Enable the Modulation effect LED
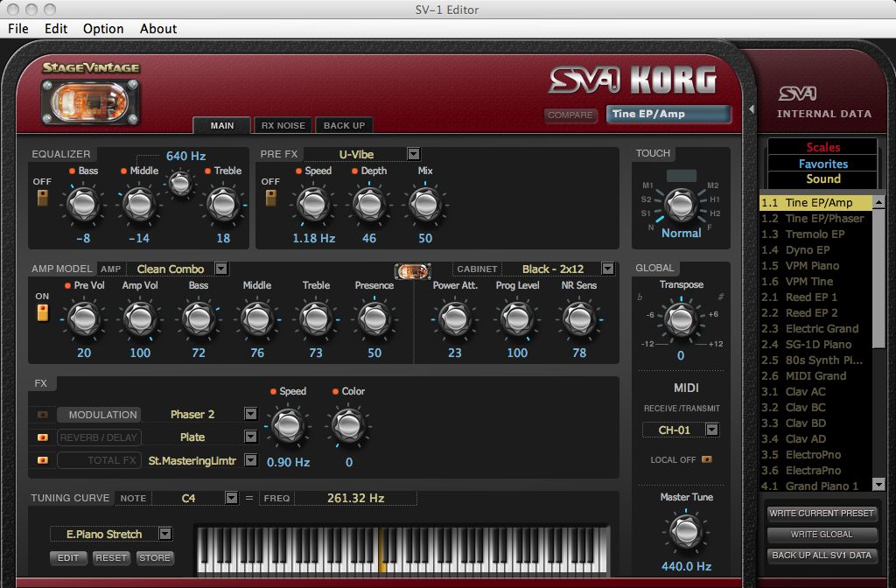896x588 pixels. pos(43,415)
